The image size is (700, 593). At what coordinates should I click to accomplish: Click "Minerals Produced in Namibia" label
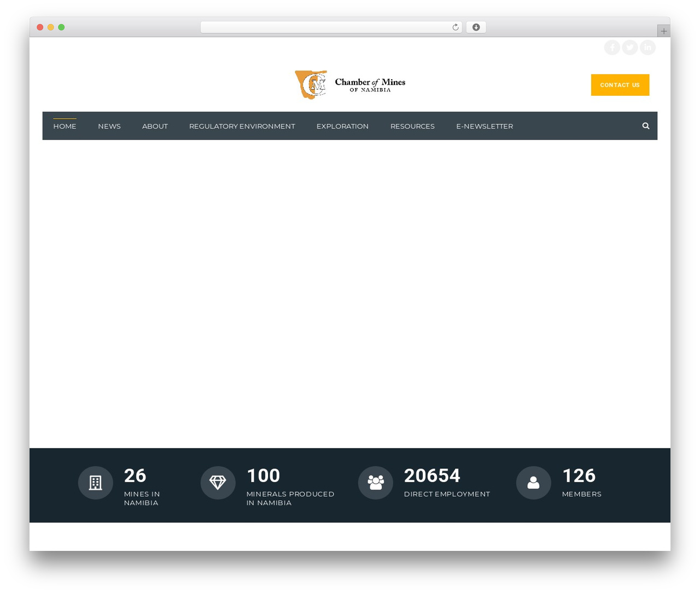[x=290, y=498]
